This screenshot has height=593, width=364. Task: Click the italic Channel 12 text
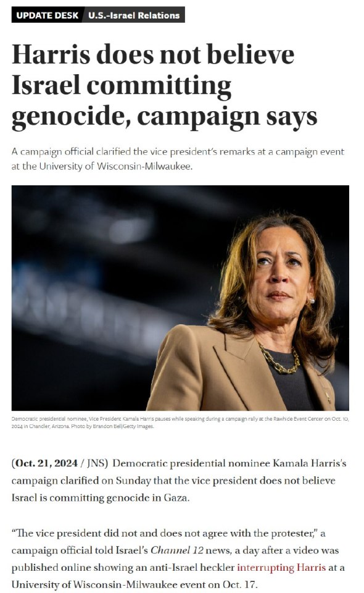(x=177, y=550)
